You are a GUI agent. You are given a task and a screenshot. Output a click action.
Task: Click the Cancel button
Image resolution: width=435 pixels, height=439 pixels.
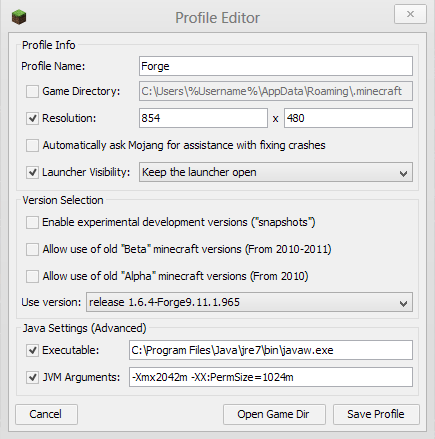coord(46,414)
